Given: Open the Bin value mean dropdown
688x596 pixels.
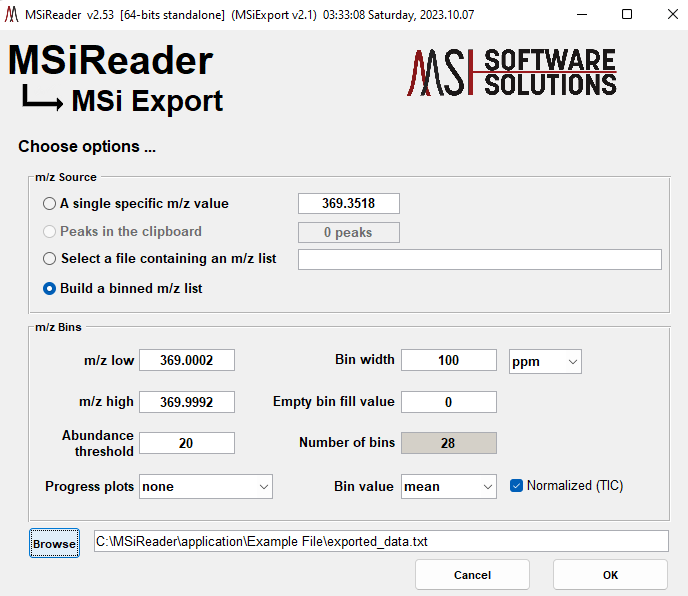Looking at the screenshot, I should coord(448,486).
